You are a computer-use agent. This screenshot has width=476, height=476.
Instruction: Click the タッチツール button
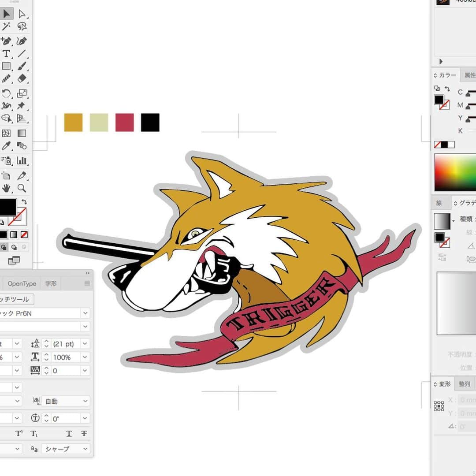point(15,299)
